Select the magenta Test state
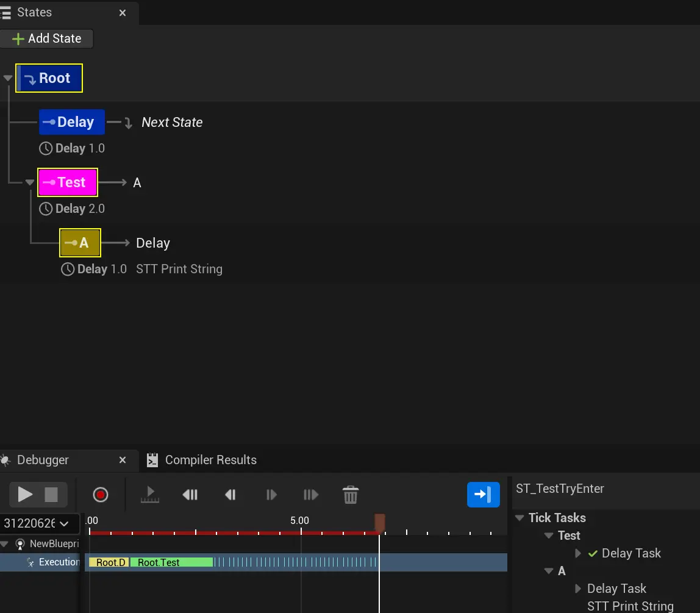The image size is (700, 613). click(68, 182)
